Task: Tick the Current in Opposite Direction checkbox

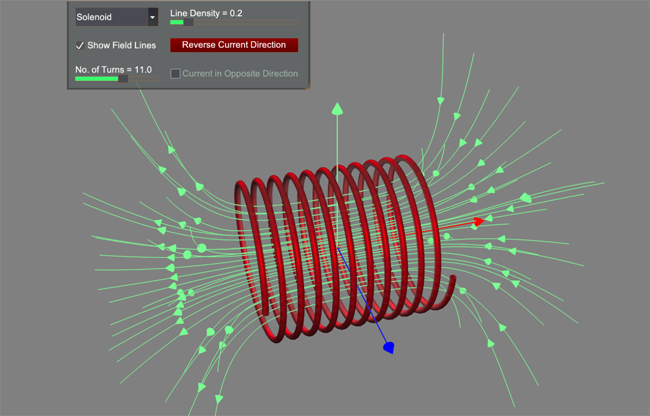Action: point(176,74)
